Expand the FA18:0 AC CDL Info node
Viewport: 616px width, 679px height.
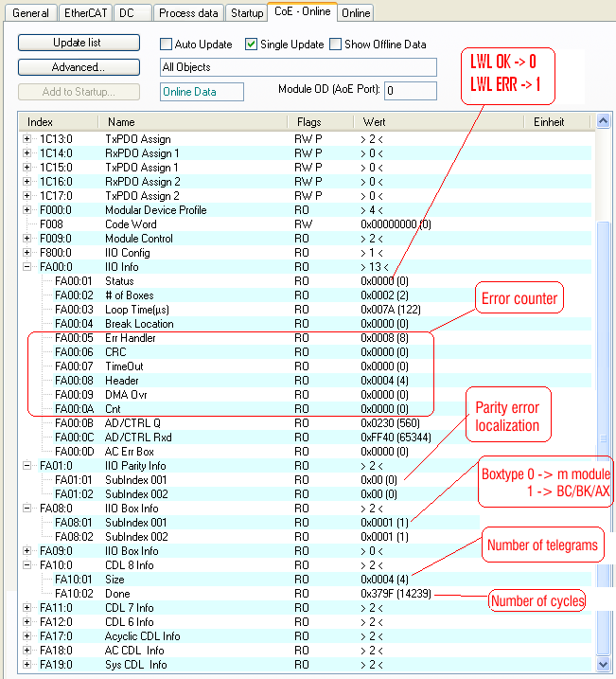click(x=26, y=651)
